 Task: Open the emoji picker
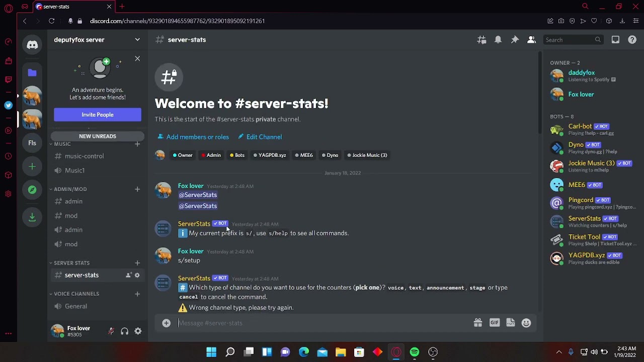(526, 323)
